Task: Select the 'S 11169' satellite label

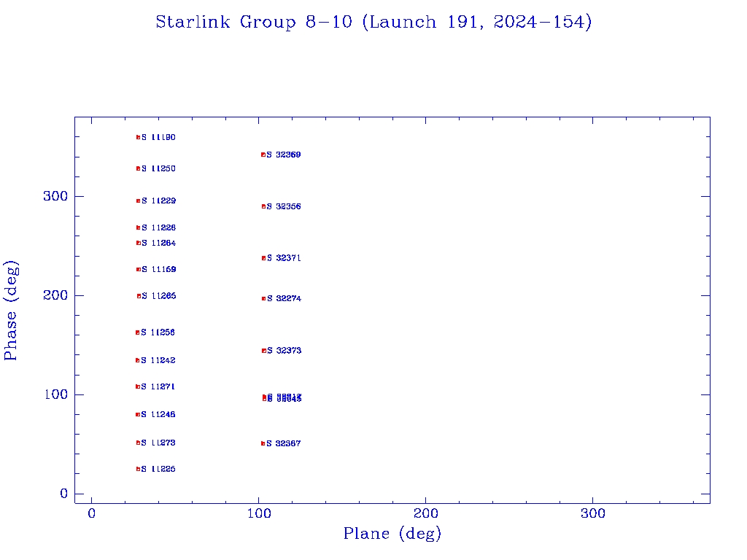Action: point(159,270)
